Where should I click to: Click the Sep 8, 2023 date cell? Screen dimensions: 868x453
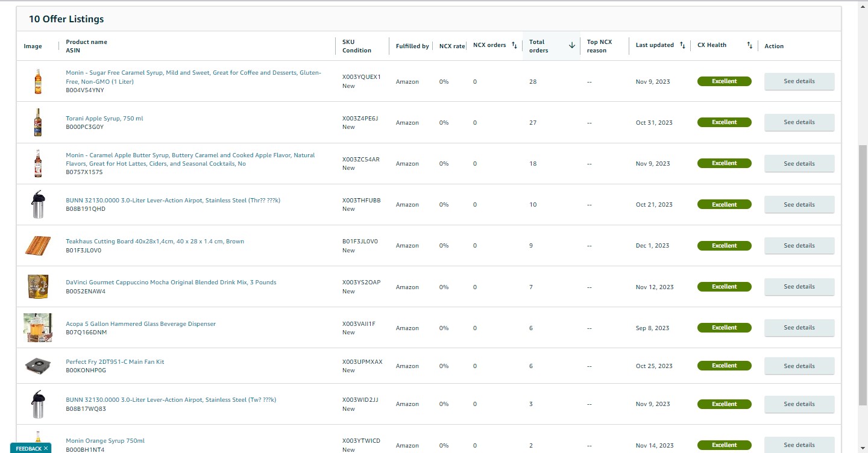coord(652,328)
